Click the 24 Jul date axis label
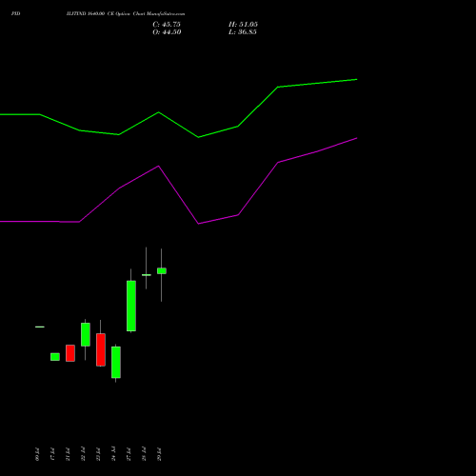This screenshot has height=476, width=476. click(x=113, y=454)
